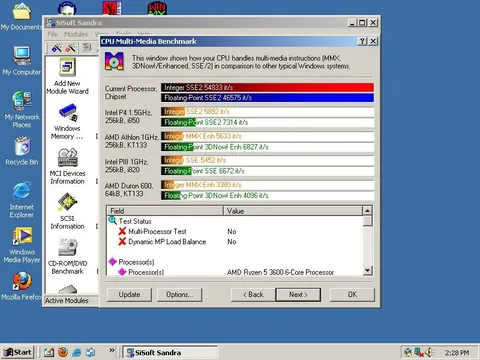This screenshot has height=360, width=480.
Task: Click the Floating-Point SSE2 7314 it/s bar
Action: pyautogui.click(x=267, y=122)
